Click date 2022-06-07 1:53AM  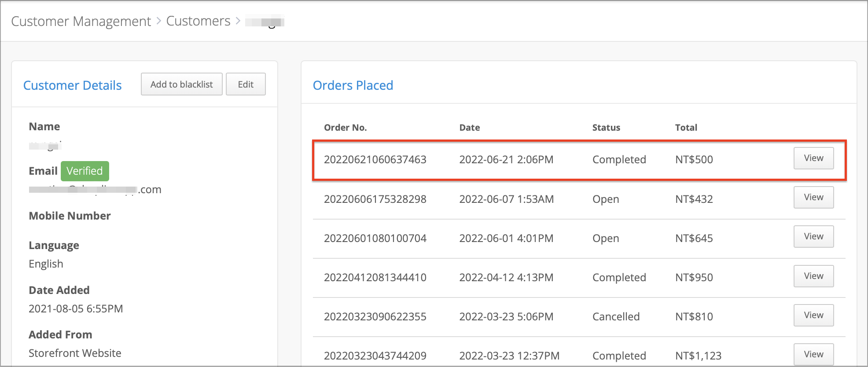(506, 199)
